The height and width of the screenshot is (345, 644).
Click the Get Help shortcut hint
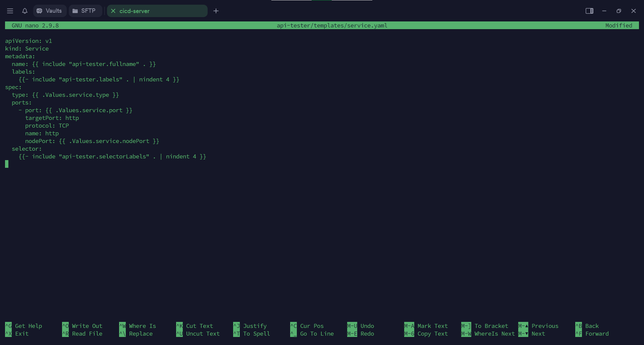pyautogui.click(x=23, y=326)
